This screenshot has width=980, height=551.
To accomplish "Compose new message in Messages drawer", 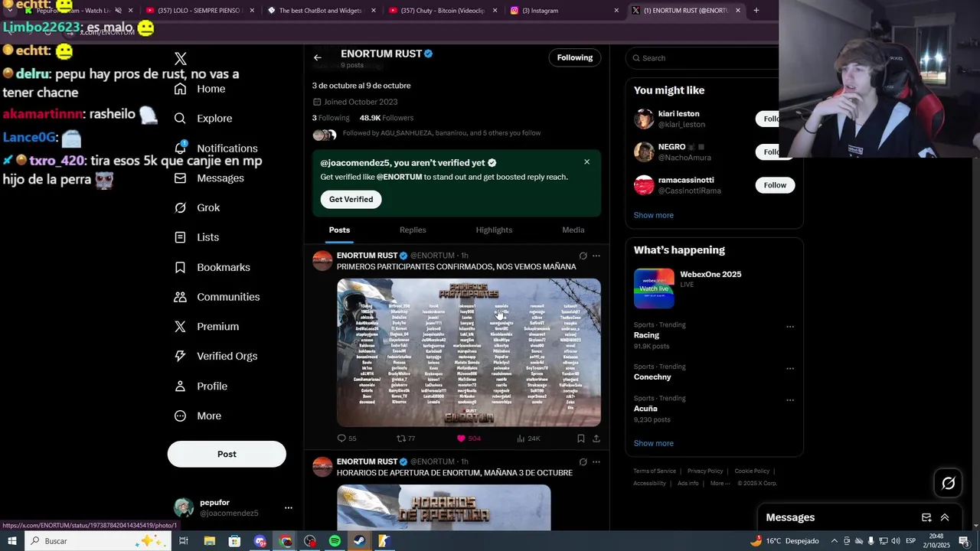I will pyautogui.click(x=926, y=517).
